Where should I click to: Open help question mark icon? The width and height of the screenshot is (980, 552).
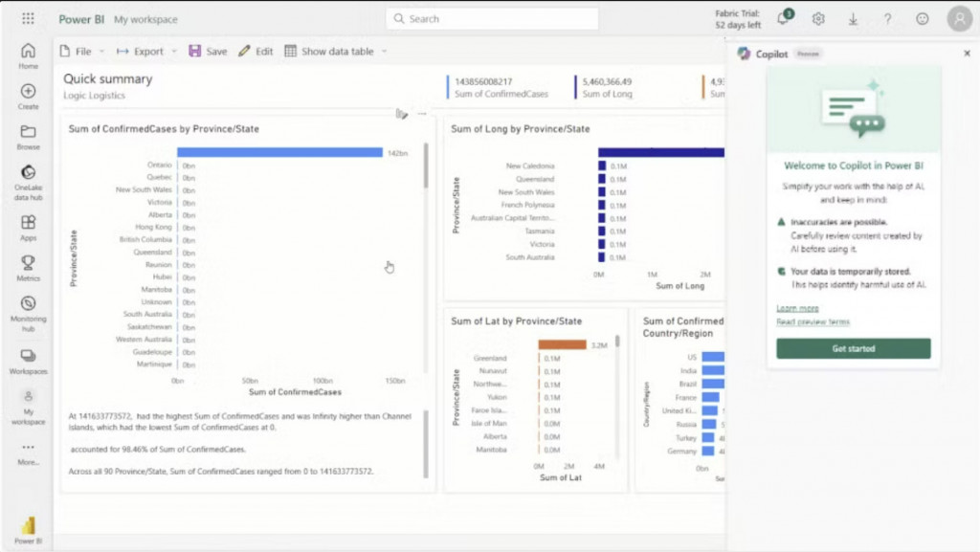pos(887,19)
